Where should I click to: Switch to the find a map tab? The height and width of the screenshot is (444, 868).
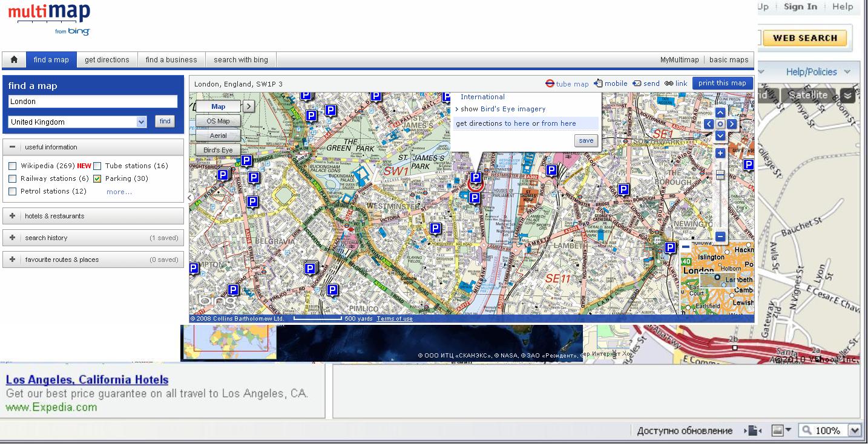point(51,60)
